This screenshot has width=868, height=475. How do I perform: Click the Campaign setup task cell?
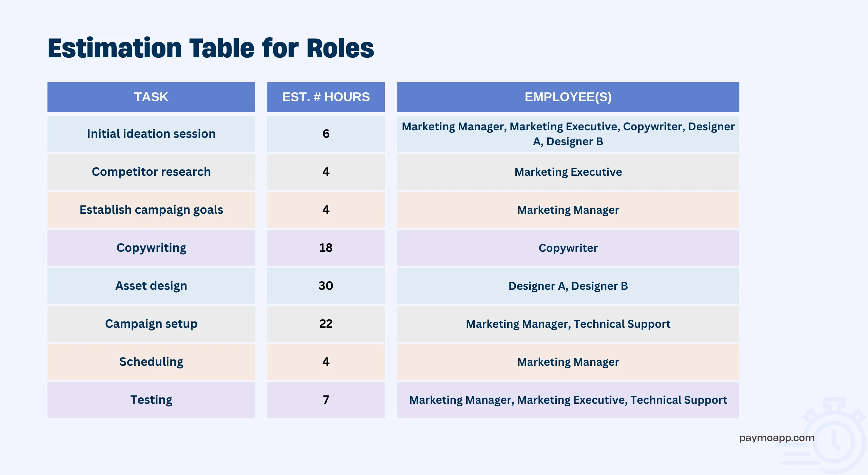[151, 324]
